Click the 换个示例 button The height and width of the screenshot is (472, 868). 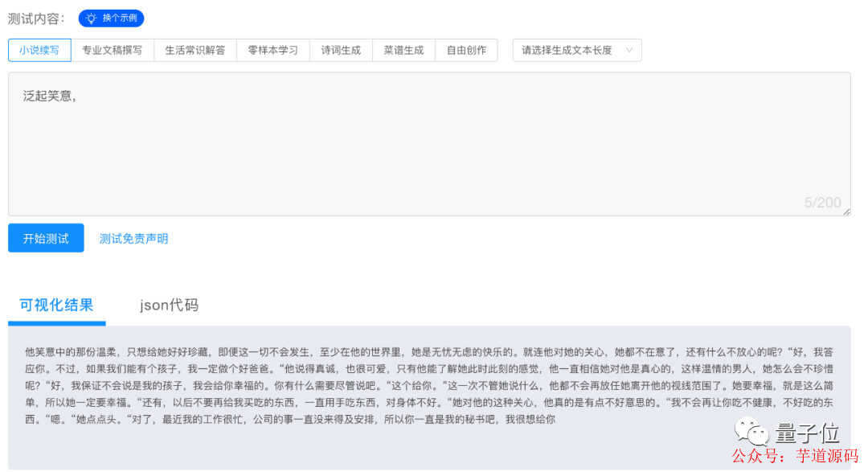pyautogui.click(x=111, y=18)
